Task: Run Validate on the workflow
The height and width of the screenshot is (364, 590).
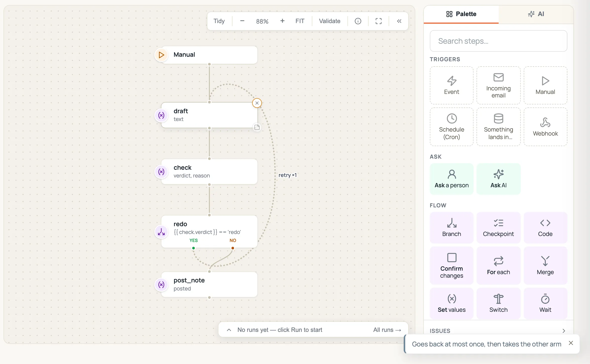Action: coord(329,21)
